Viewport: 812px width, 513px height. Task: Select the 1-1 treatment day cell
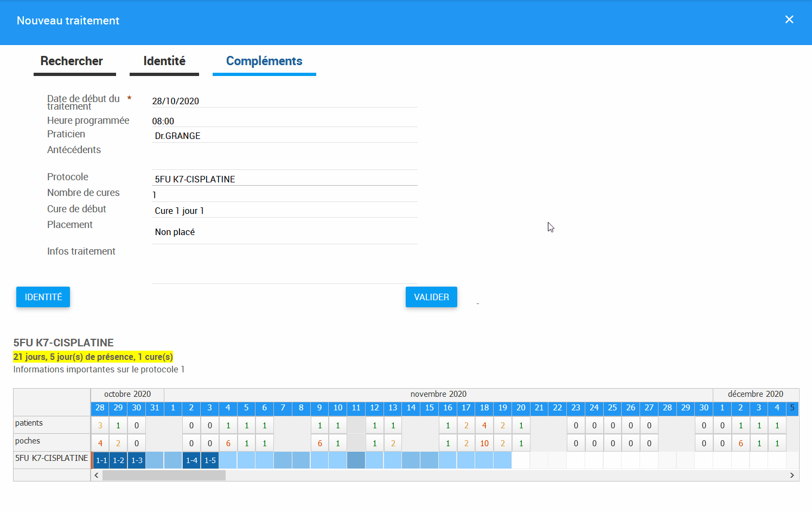tap(101, 460)
